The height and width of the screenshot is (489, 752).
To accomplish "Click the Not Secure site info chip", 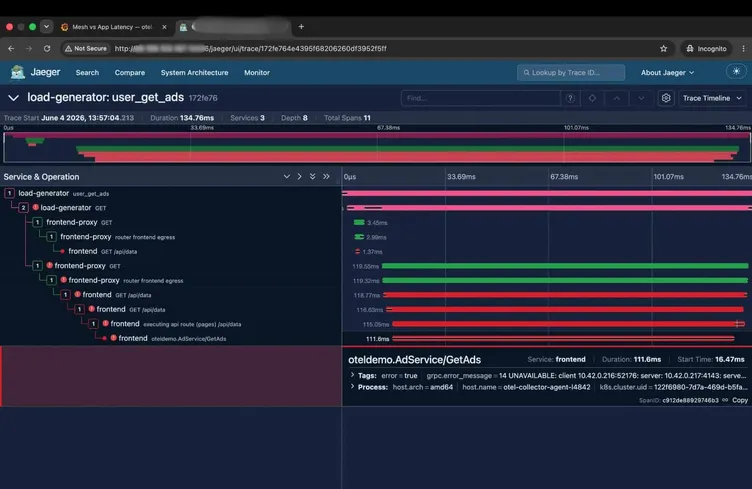I will [x=86, y=48].
